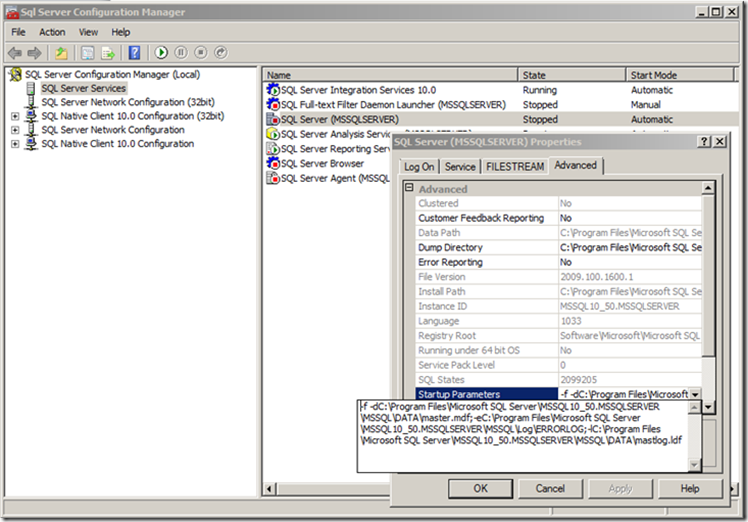Viewport: 748px width, 522px height.
Task: Click the Pause Service toolbar icon
Action: click(181, 52)
